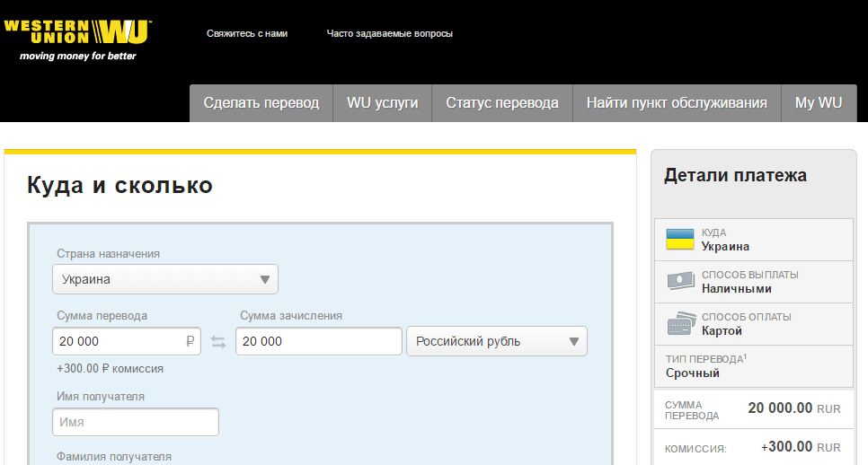Focus the Имя получателя field
This screenshot has height=465, width=868.
pos(135,422)
